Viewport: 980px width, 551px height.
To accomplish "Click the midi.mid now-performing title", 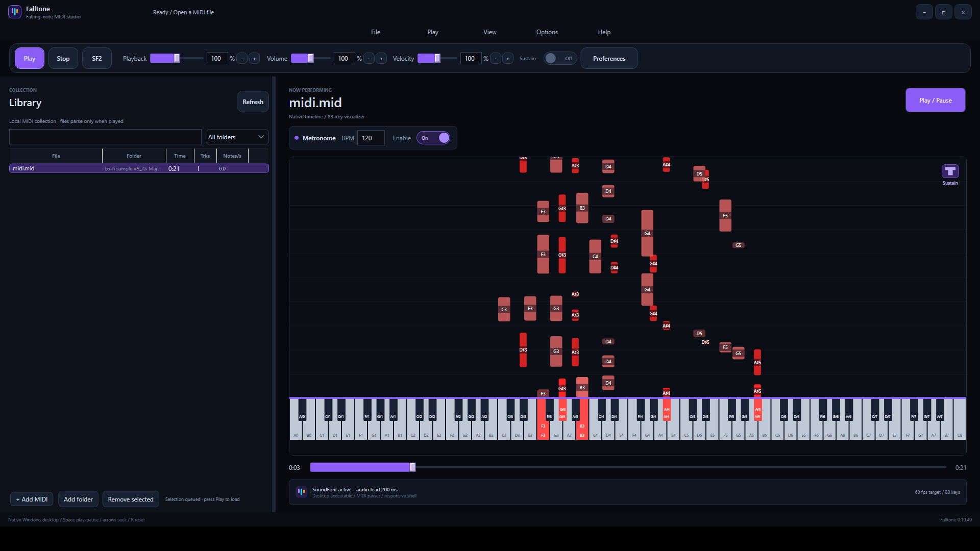I will click(315, 103).
